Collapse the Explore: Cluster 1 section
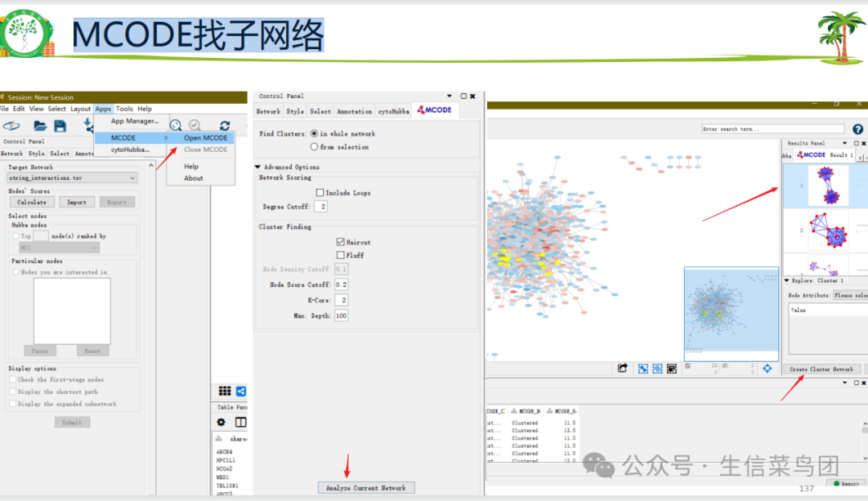Screen dimensions: 868x501 pos(787,281)
